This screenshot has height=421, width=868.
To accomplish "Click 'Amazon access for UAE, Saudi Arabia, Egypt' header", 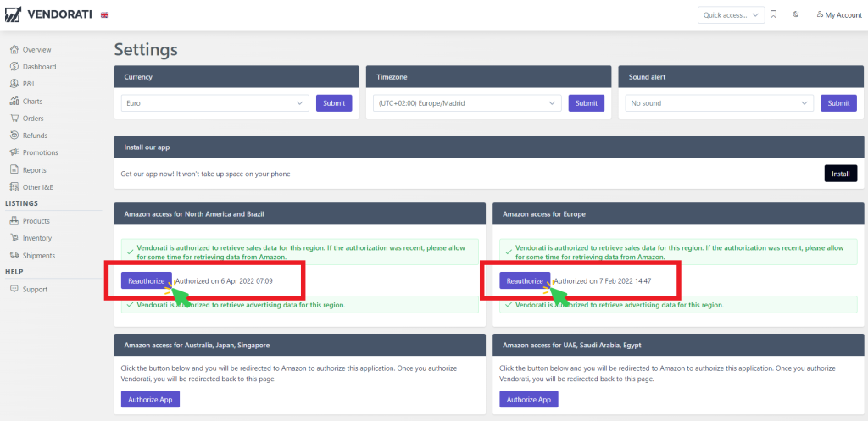I will point(678,345).
